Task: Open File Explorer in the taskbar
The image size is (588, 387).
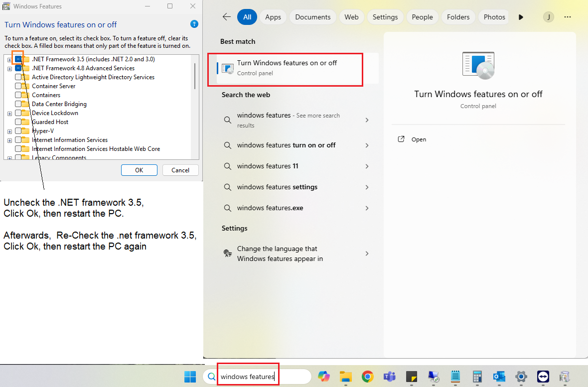Action: (x=346, y=377)
